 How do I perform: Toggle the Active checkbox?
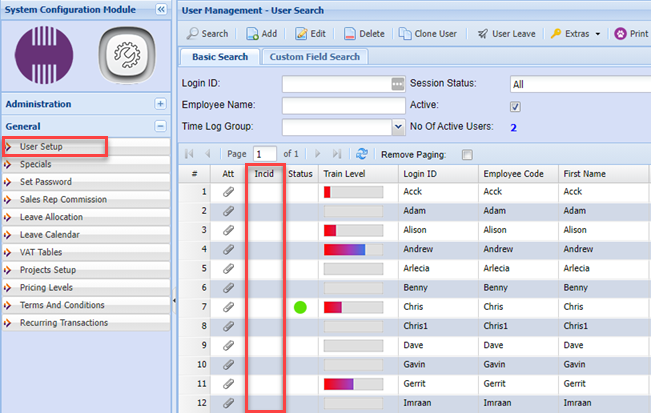(x=515, y=106)
